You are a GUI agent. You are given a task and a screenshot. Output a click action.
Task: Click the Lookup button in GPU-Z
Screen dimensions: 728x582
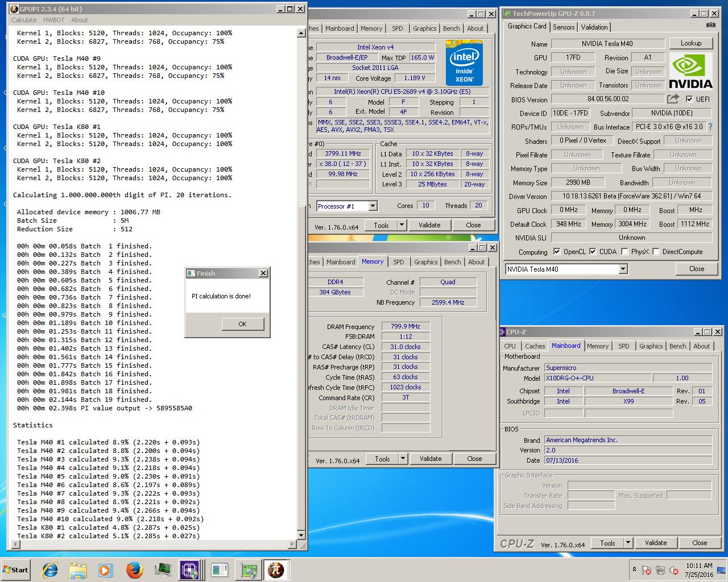[x=691, y=43]
